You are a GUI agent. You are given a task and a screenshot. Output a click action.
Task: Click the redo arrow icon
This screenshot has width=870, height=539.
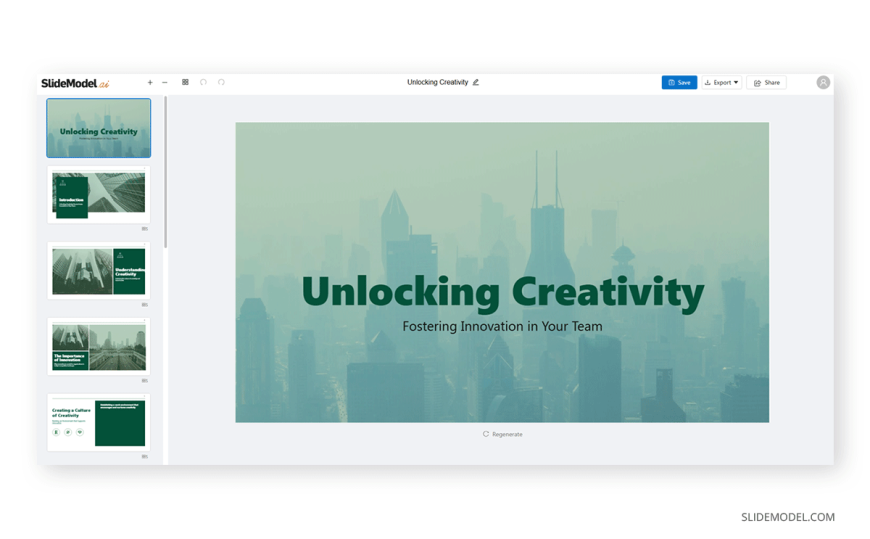pyautogui.click(x=221, y=82)
